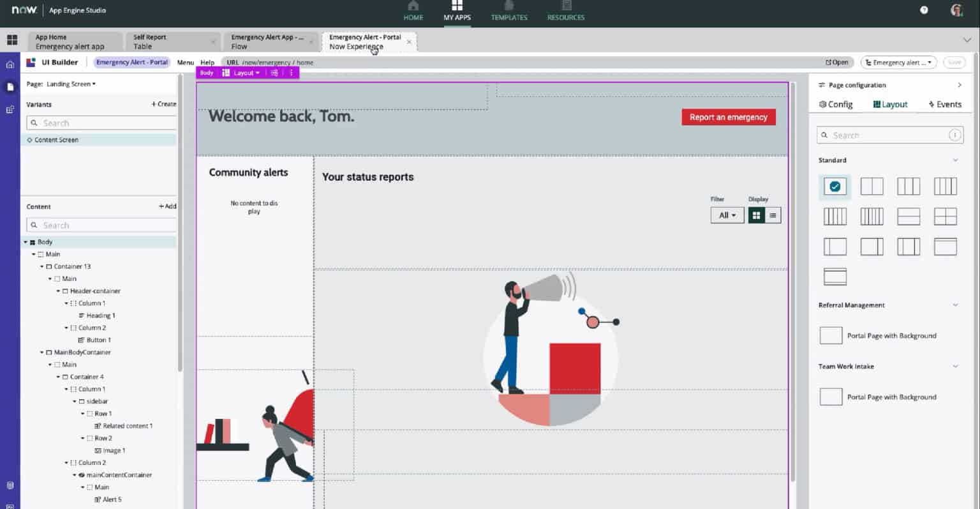Click the info icon in the layout search field

click(954, 135)
